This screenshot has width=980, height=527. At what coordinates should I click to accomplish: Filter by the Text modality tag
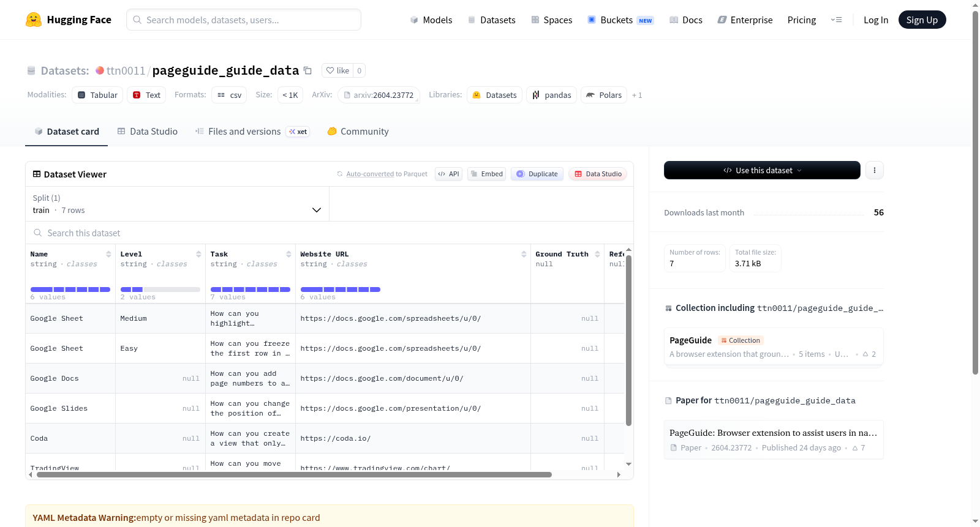click(146, 95)
